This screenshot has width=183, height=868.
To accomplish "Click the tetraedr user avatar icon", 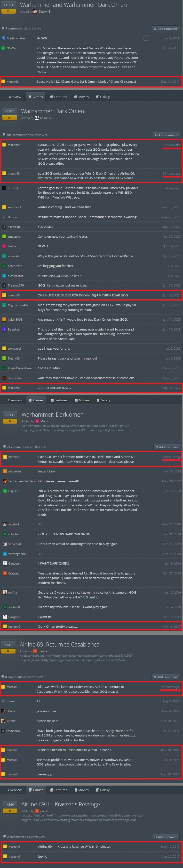I will click(4, 188).
